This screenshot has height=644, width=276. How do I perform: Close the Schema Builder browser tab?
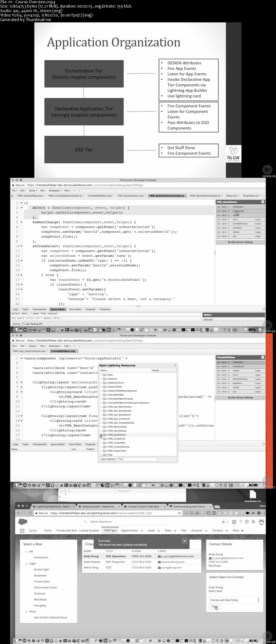(x=119, y=506)
